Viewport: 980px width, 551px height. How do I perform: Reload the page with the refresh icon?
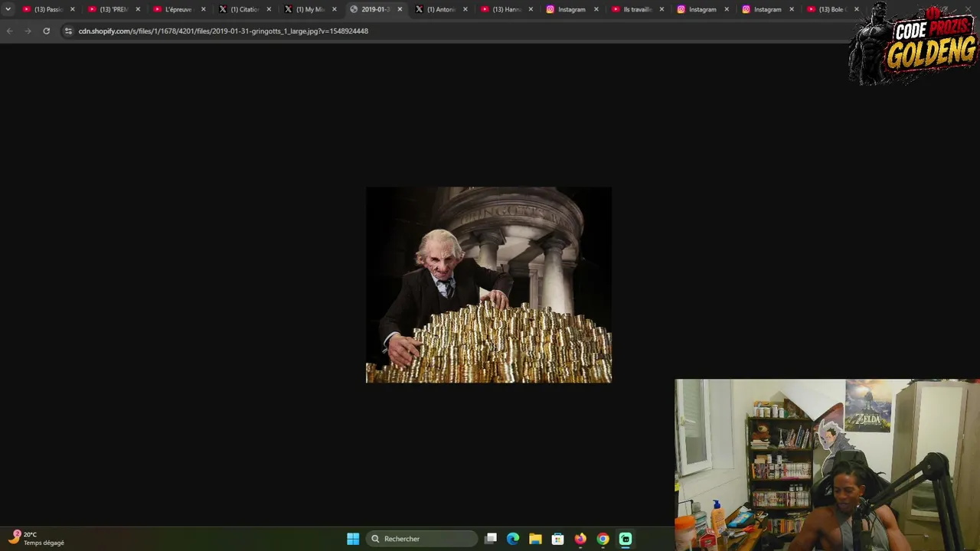(46, 31)
